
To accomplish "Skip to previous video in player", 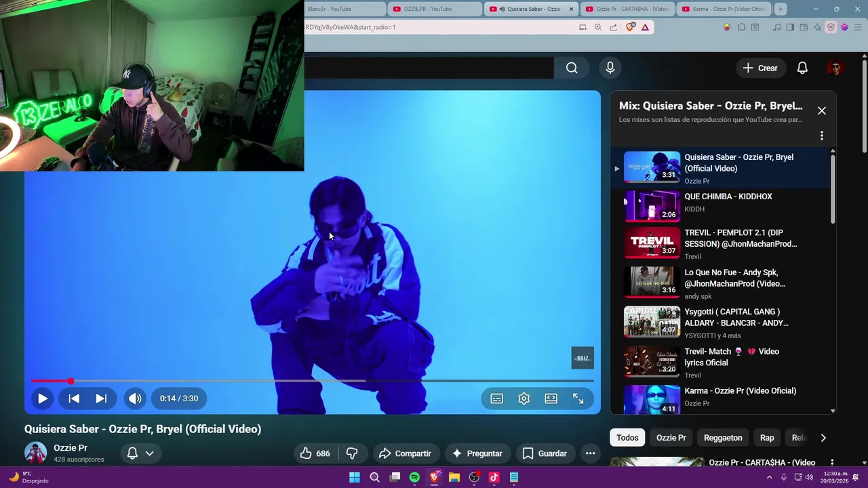I will (x=74, y=399).
